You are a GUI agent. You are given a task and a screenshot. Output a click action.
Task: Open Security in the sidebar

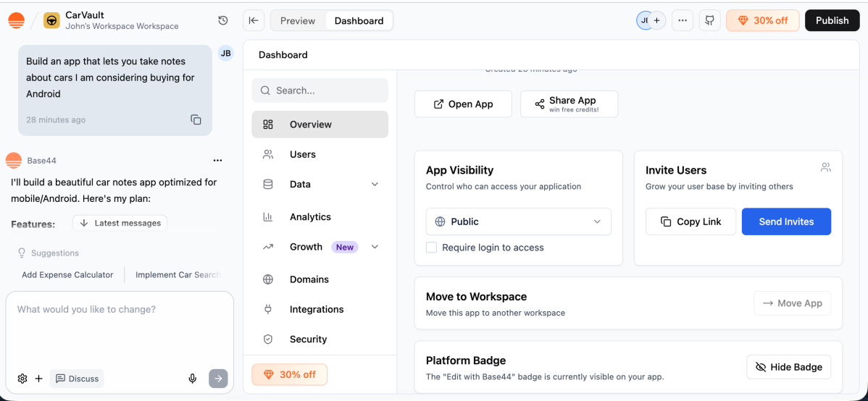click(x=320, y=339)
